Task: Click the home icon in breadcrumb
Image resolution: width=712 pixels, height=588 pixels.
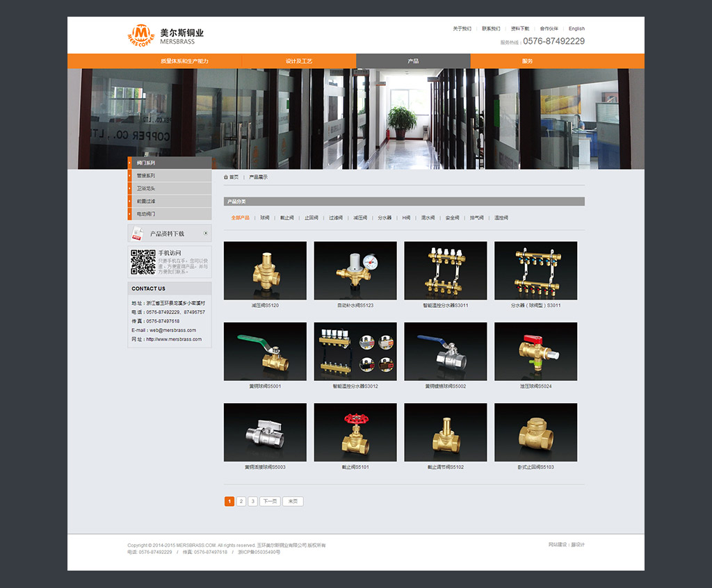Action: (x=226, y=177)
